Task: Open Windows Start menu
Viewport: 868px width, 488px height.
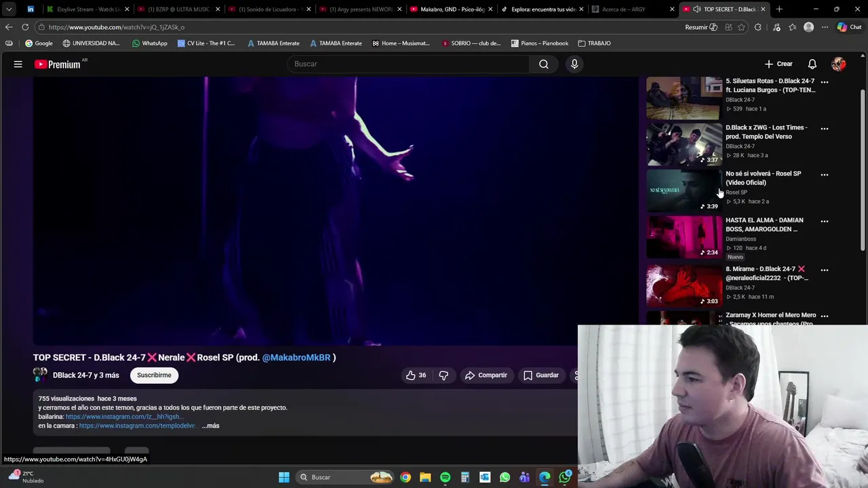Action: pyautogui.click(x=284, y=477)
